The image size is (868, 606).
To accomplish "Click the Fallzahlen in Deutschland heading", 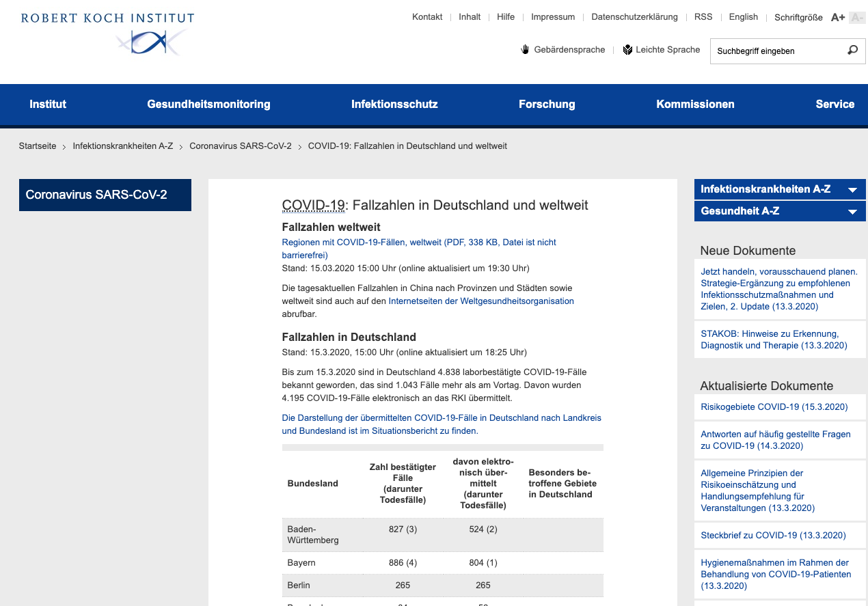I will coord(349,338).
